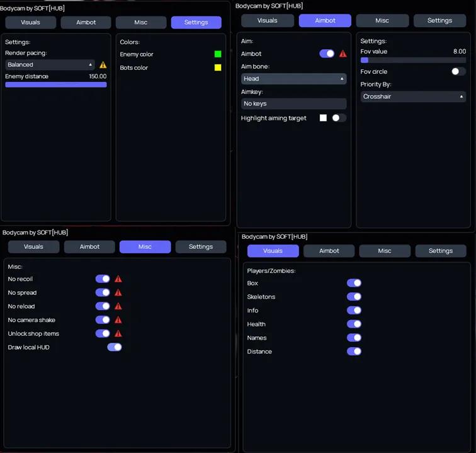Toggle the Aimbot switch off
476x453 pixels.
pyautogui.click(x=327, y=54)
